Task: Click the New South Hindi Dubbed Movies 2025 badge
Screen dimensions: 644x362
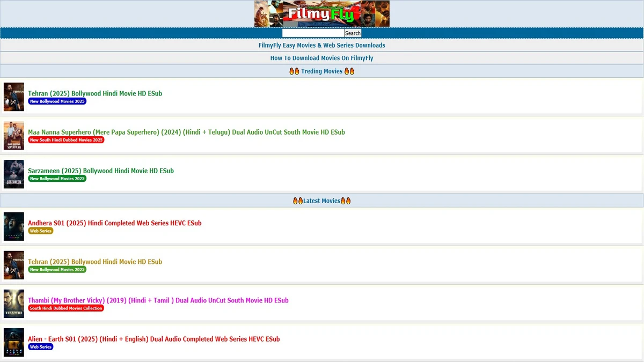Action: (66, 140)
